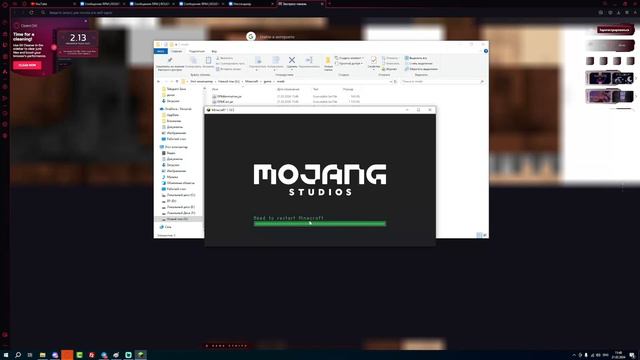Open the Share tab in Explorer ribbon
This screenshot has width=640, height=360.
pyautogui.click(x=197, y=51)
